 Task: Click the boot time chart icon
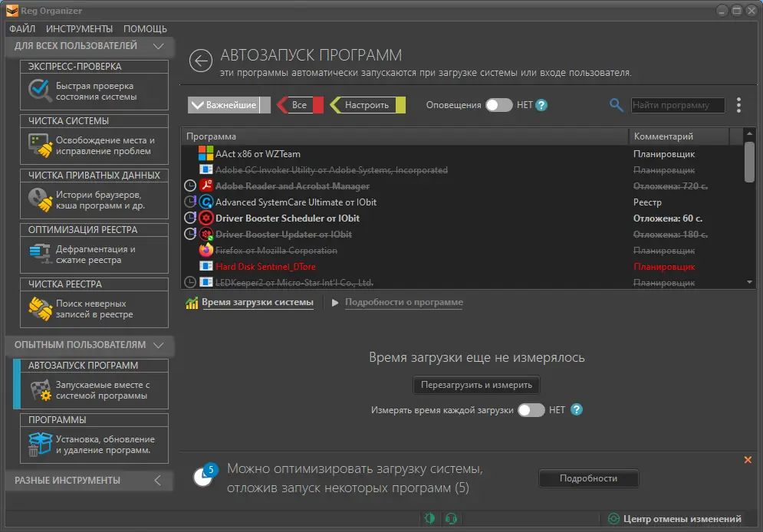coord(192,303)
